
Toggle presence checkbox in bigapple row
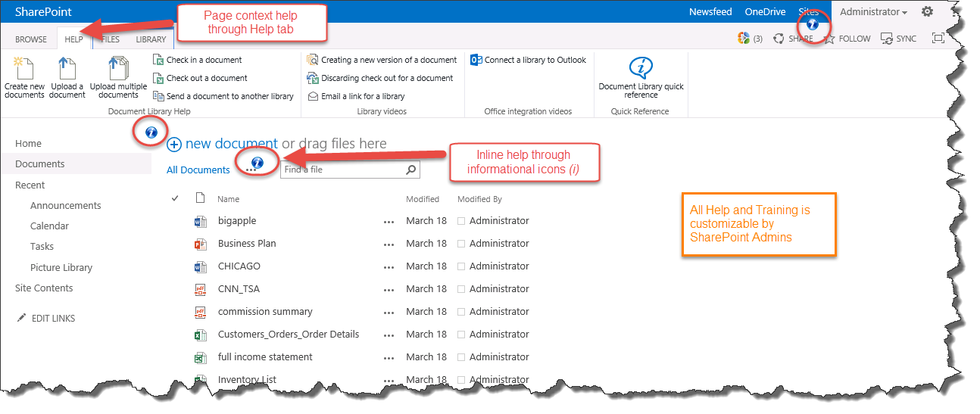[x=461, y=221]
